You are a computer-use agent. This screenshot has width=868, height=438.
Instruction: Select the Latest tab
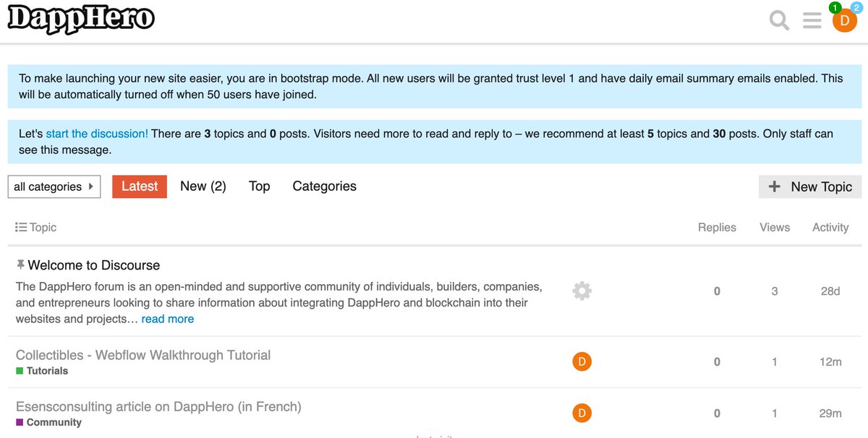coord(140,186)
